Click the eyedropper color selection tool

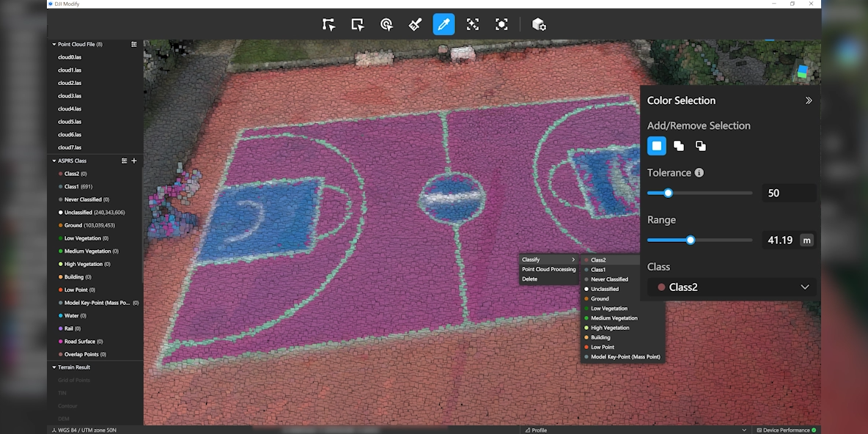coord(444,24)
